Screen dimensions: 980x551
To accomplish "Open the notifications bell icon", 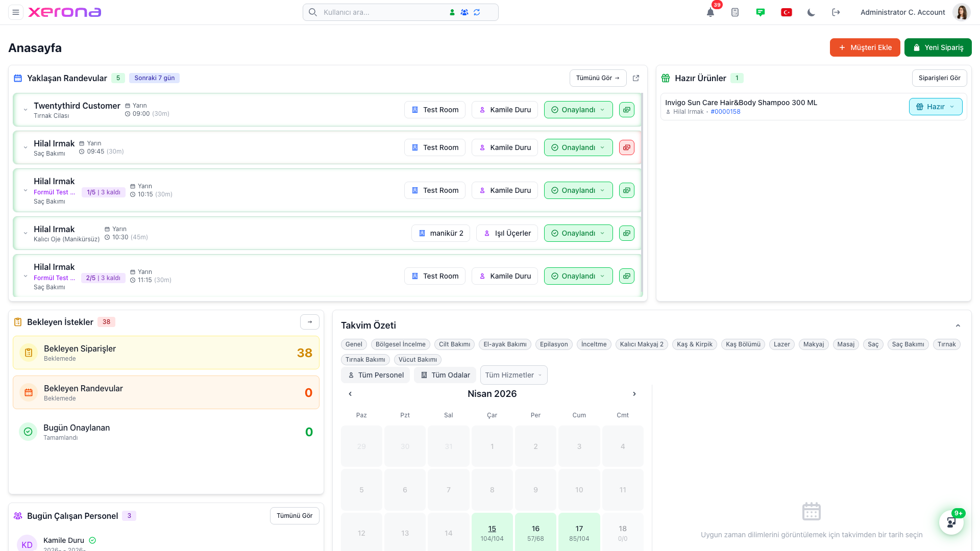I will pyautogui.click(x=710, y=12).
